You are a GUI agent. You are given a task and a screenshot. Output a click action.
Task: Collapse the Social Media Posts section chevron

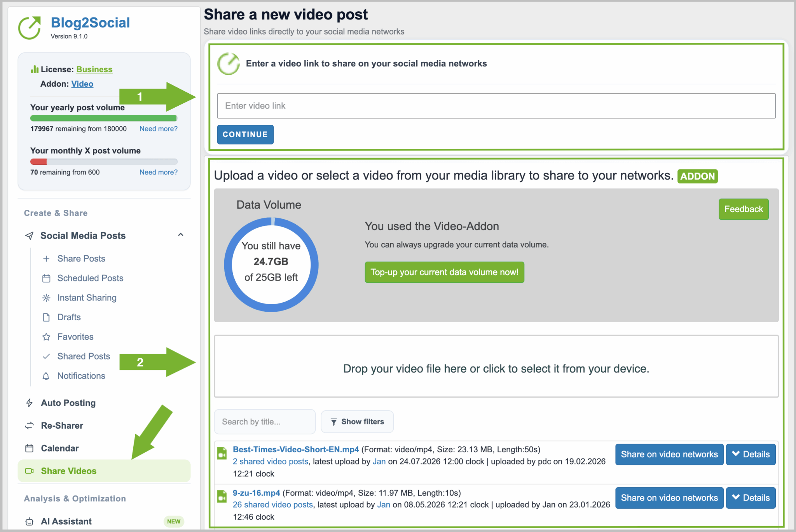[181, 235]
